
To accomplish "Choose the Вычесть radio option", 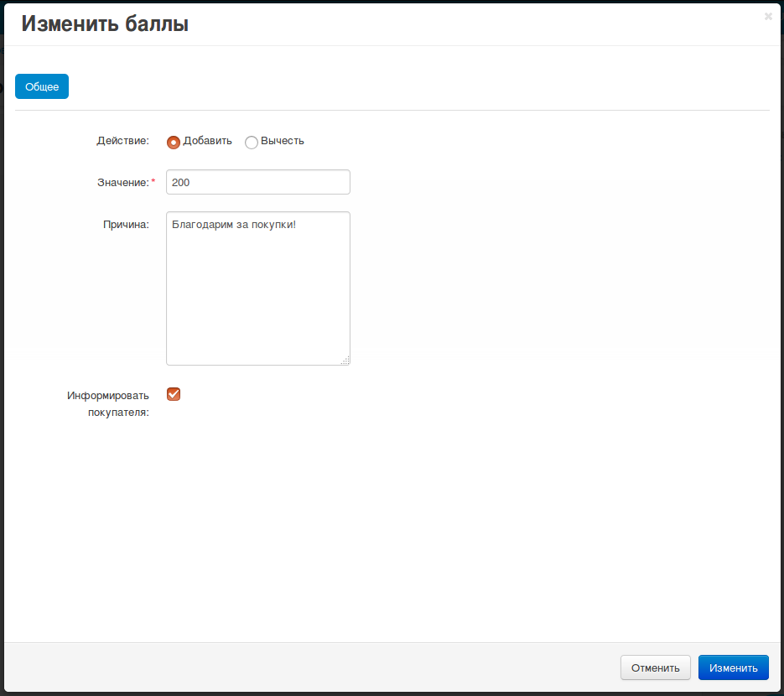I will [251, 143].
